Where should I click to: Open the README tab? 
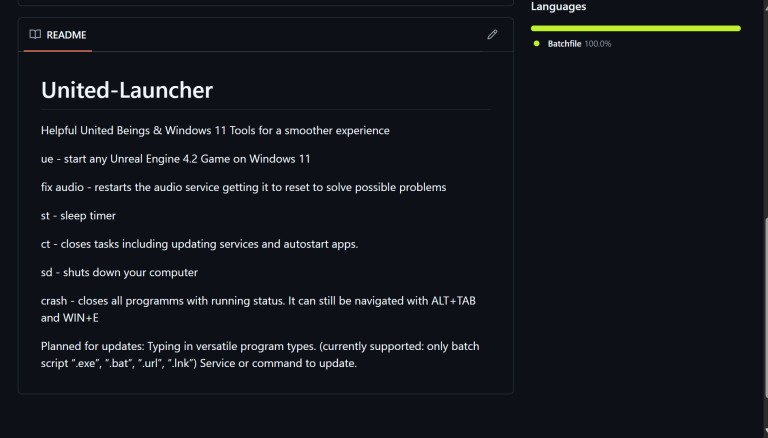(x=58, y=35)
